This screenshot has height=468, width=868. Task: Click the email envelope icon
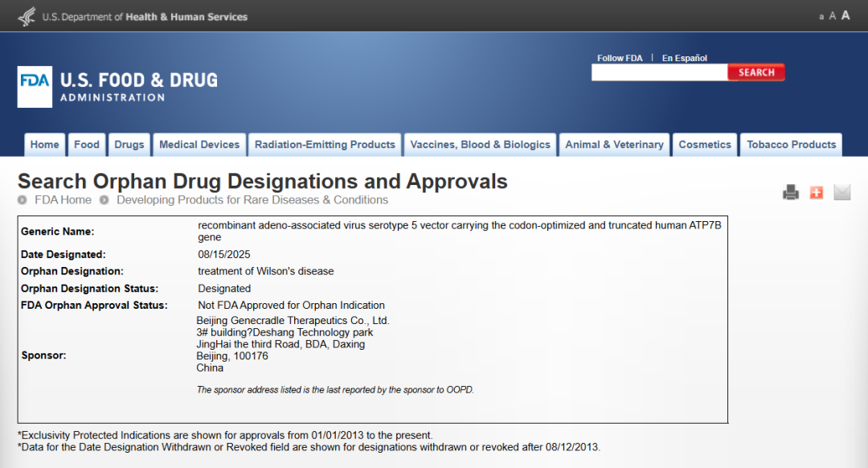pyautogui.click(x=841, y=192)
